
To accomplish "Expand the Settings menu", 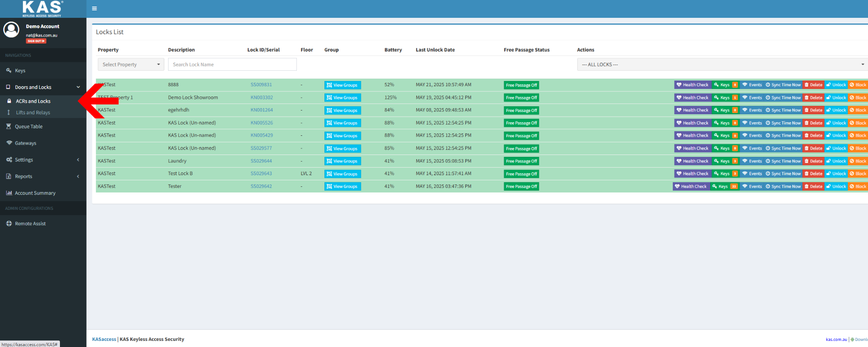I will [43, 160].
